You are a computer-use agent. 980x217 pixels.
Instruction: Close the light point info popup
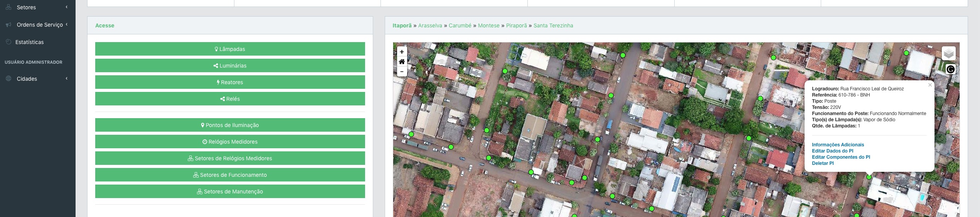(930, 85)
